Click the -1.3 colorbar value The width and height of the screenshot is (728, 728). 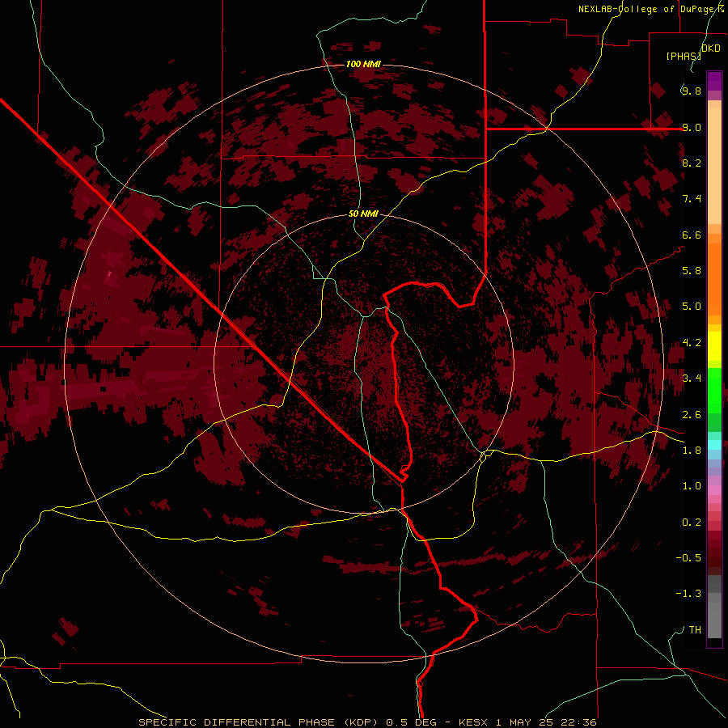688,594
